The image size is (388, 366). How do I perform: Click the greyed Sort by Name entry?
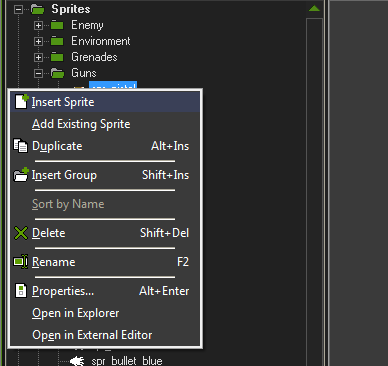105,204
